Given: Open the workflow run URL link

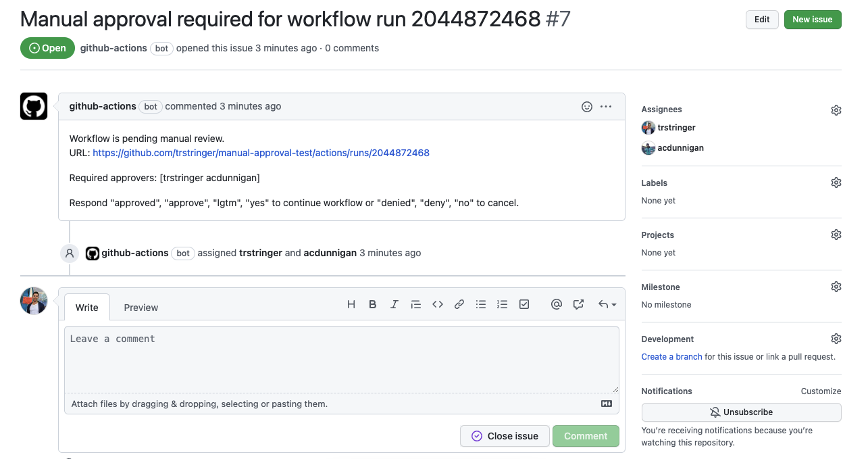Looking at the screenshot, I should click(x=261, y=153).
